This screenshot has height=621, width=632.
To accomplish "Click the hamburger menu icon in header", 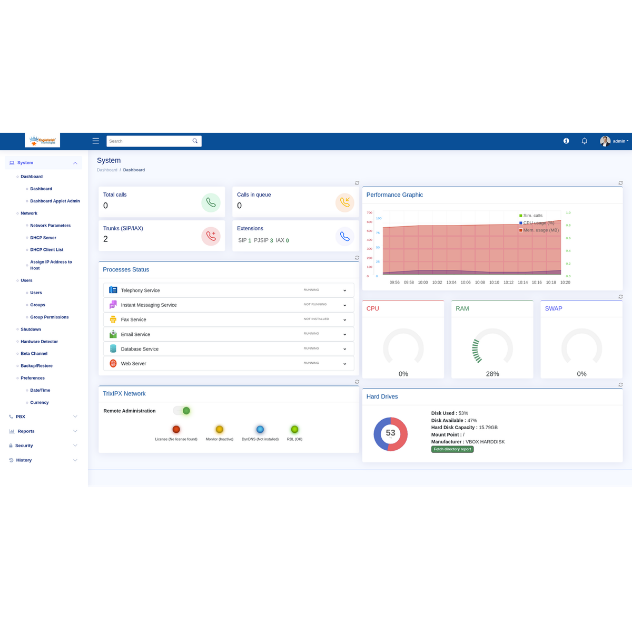I will [96, 141].
